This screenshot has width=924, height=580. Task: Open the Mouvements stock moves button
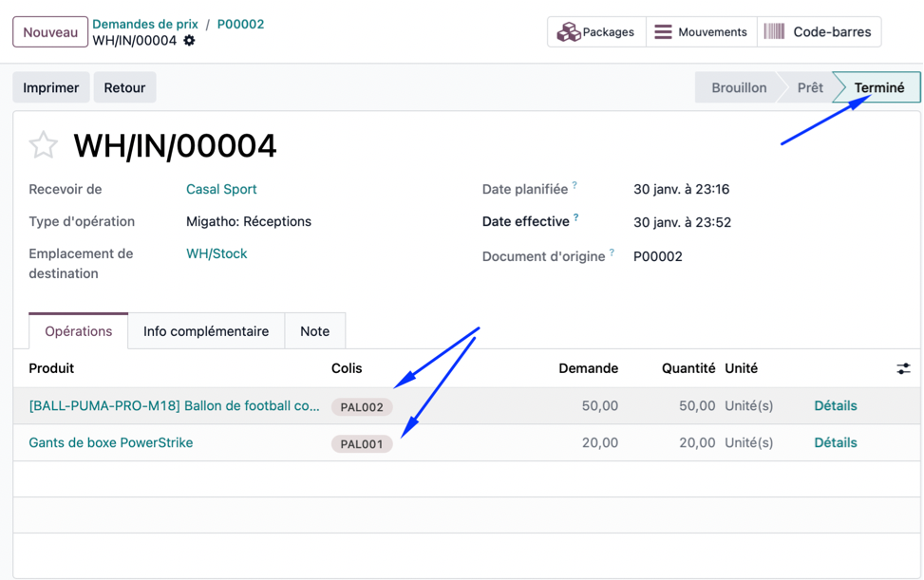[702, 32]
